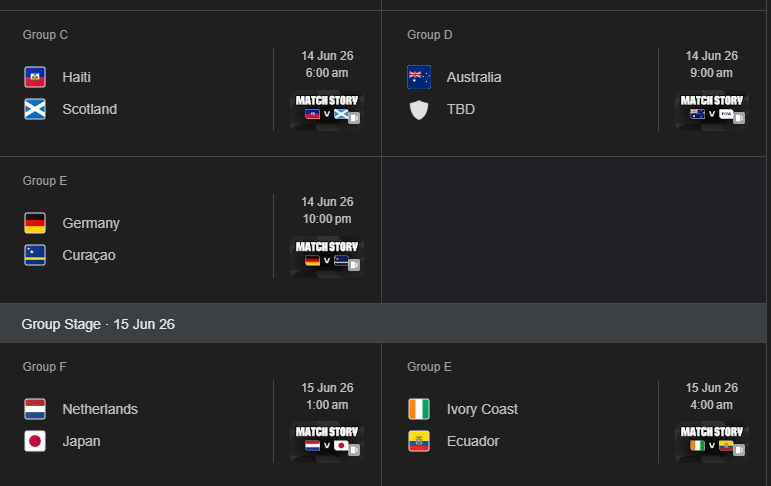Select the Germany team name

click(x=90, y=223)
